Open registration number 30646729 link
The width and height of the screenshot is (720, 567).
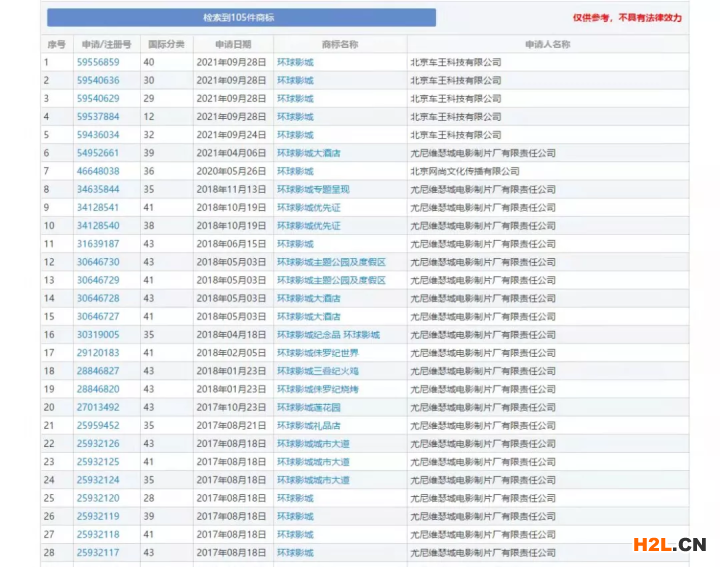coord(98,280)
